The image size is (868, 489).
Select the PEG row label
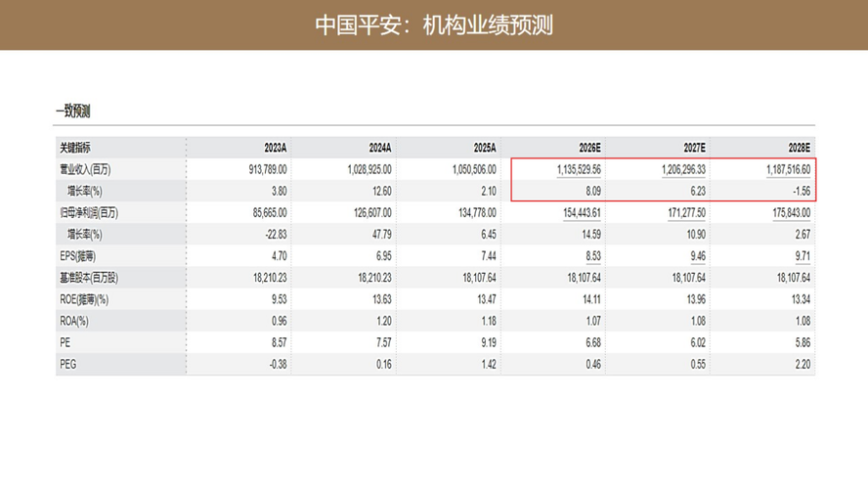pos(68,365)
